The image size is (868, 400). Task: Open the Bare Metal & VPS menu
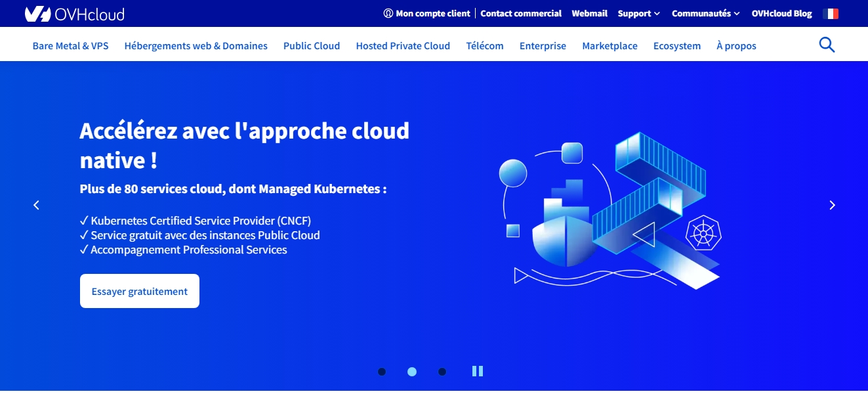pos(70,46)
